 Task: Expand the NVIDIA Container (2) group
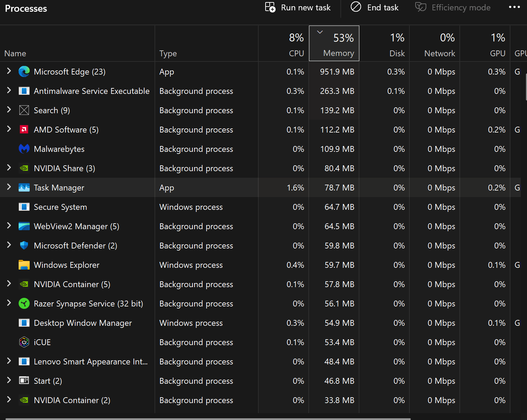point(9,400)
